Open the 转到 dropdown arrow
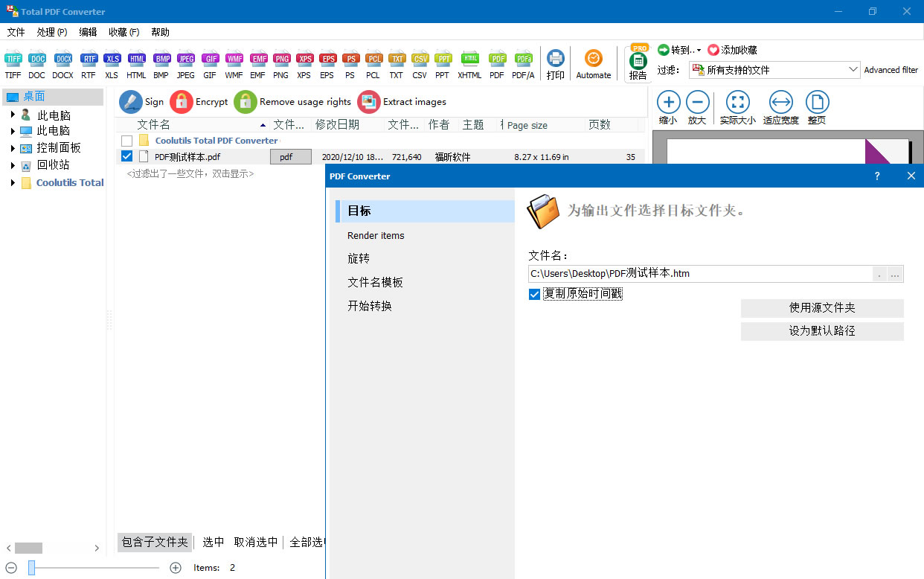The width and height of the screenshot is (924, 579). (x=699, y=51)
